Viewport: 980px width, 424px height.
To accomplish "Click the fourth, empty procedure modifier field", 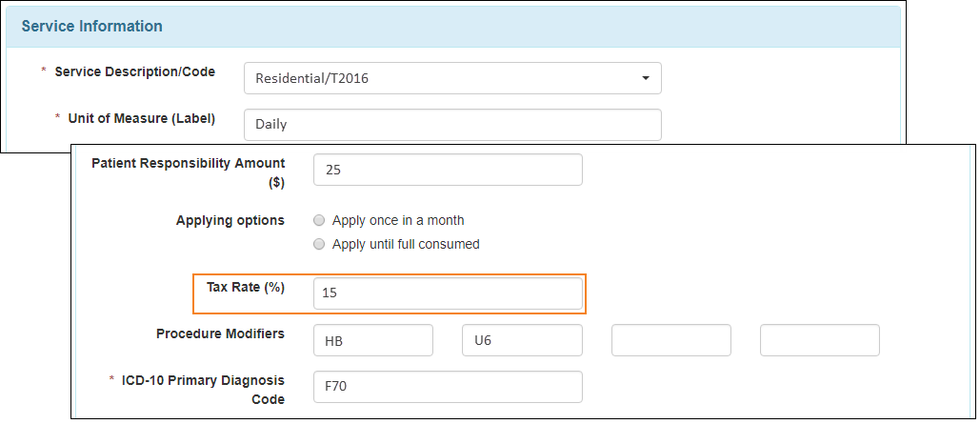I will (820, 340).
